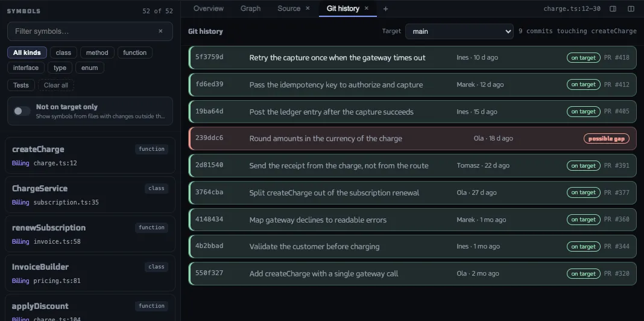
Task: Click commit hash 4148434
Action: [209, 220]
